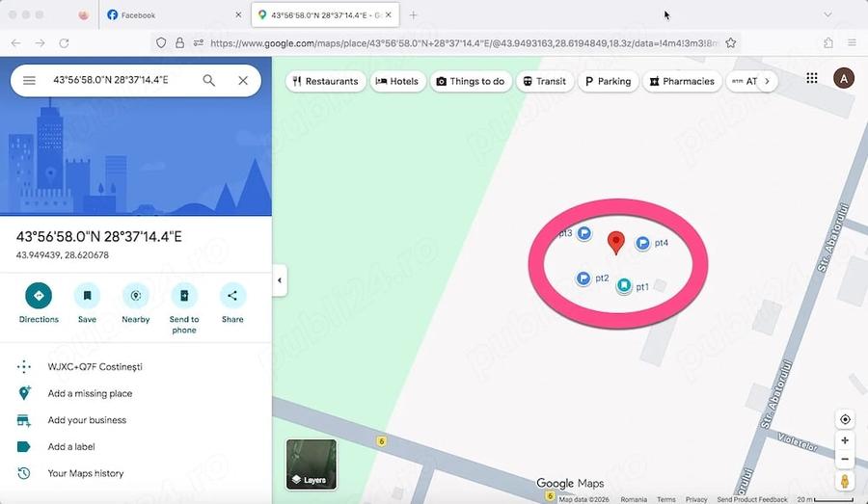Screen dimensions: 868x504
Task: Open the Google account avatar
Action: (844, 78)
